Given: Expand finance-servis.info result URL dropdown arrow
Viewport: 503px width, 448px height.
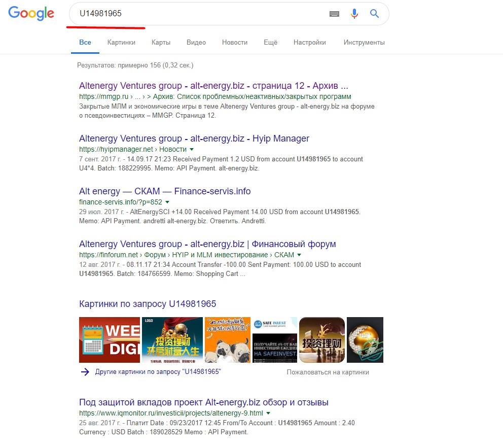Looking at the screenshot, I should point(167,202).
